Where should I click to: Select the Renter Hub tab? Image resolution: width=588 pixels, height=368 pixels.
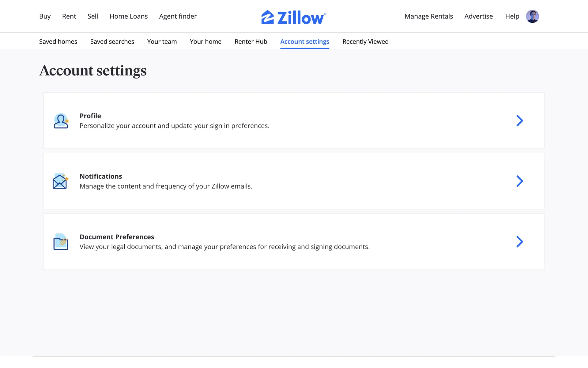click(x=251, y=42)
